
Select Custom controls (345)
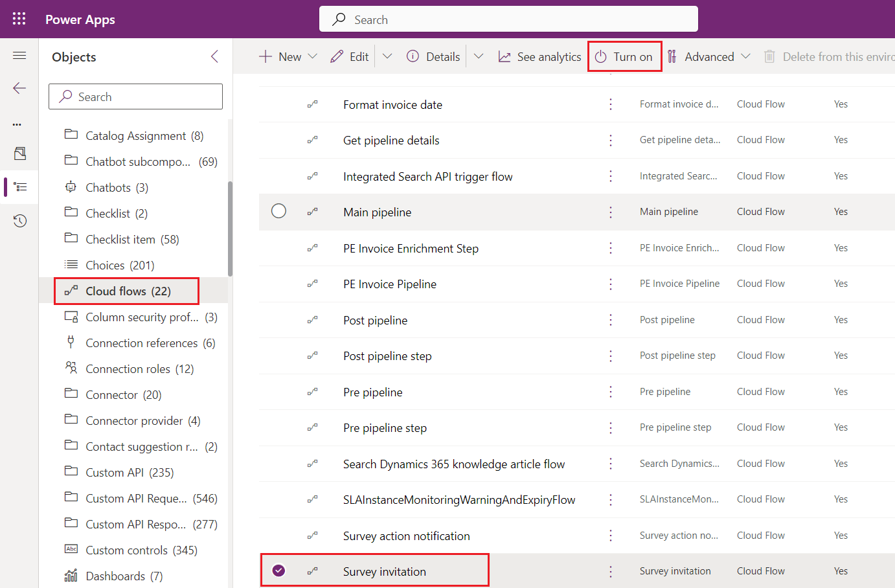131,550
